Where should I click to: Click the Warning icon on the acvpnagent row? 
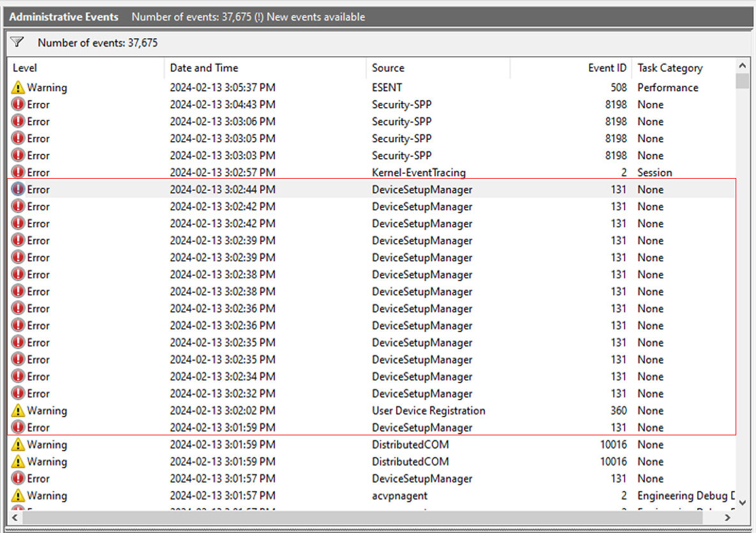[17, 495]
